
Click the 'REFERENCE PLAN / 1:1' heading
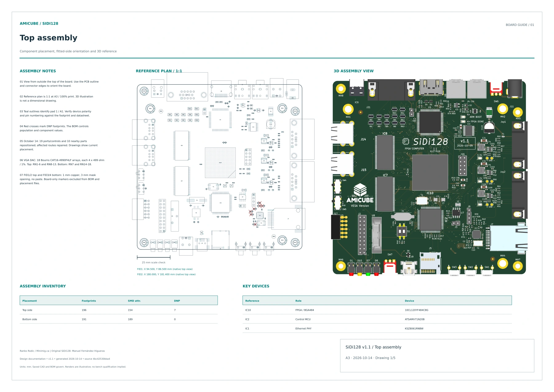coord(159,71)
